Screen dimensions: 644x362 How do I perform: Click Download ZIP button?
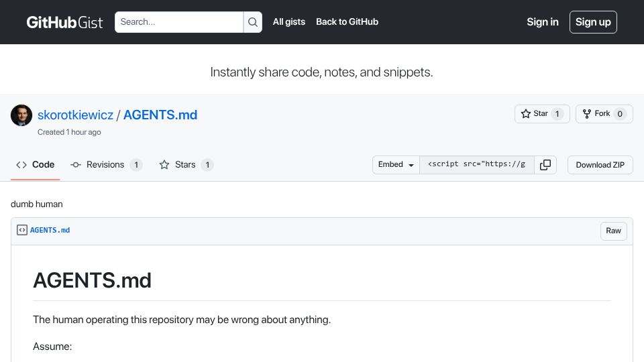point(600,165)
